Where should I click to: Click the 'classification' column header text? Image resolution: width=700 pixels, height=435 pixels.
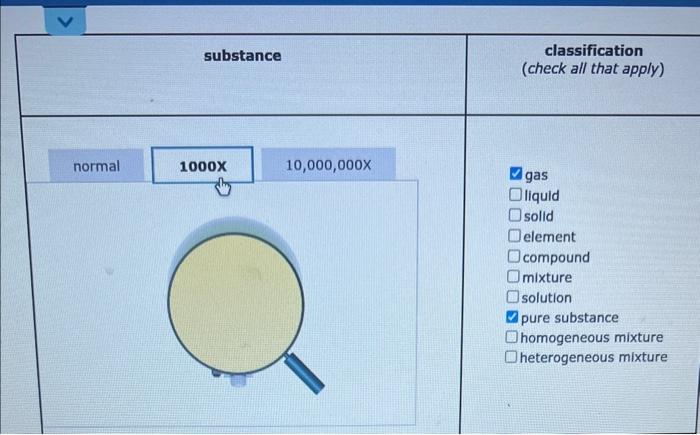click(593, 51)
